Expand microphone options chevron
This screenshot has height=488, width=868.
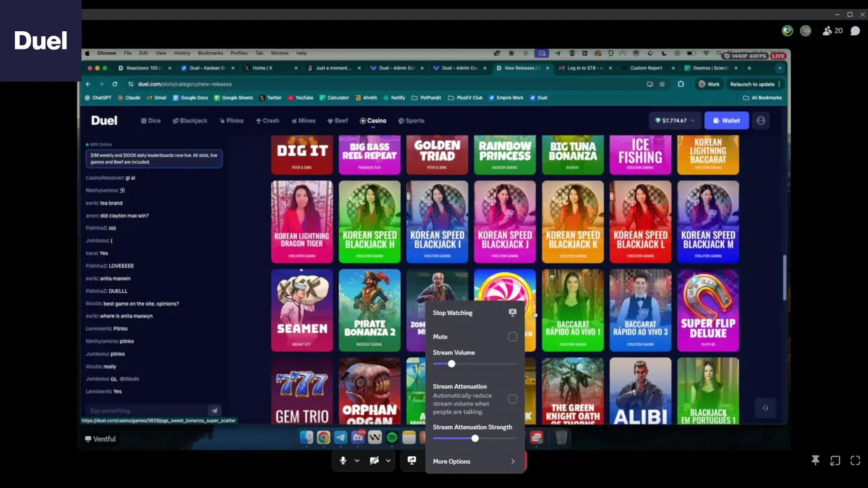357,461
